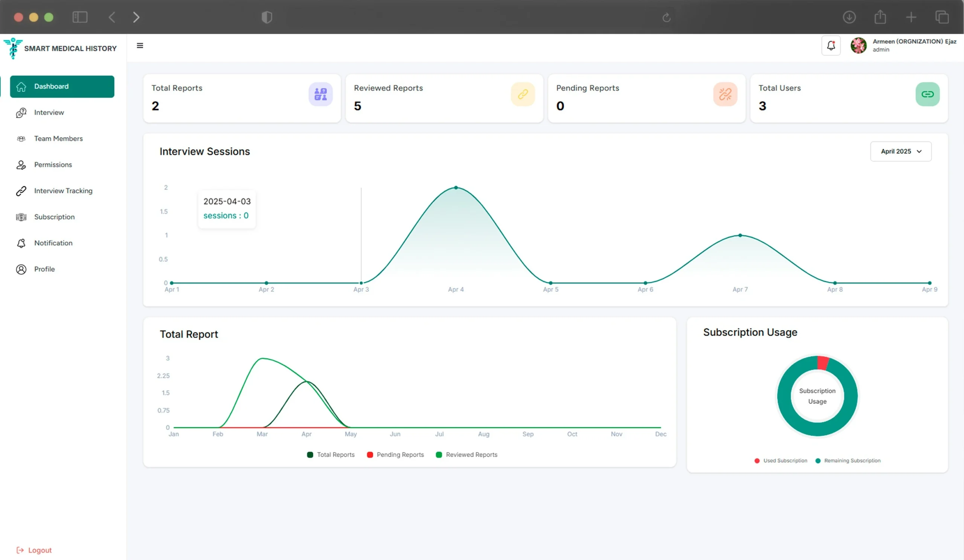Click the red used segment of donut chart
The height and width of the screenshot is (560, 964).
[x=822, y=363]
